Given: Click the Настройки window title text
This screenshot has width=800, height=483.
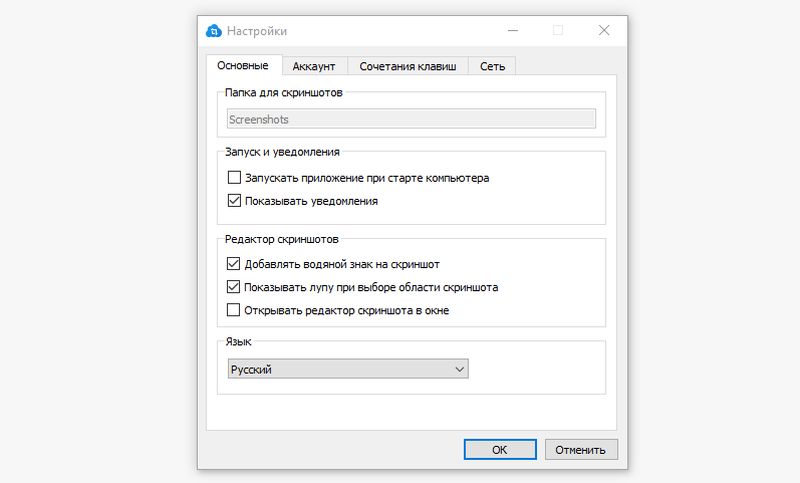Looking at the screenshot, I should click(256, 30).
